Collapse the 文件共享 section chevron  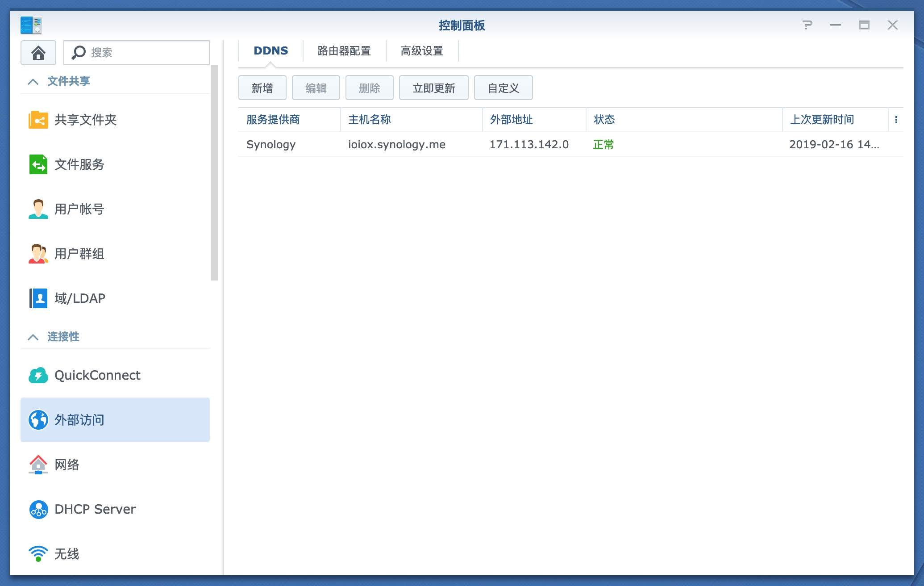coord(33,81)
